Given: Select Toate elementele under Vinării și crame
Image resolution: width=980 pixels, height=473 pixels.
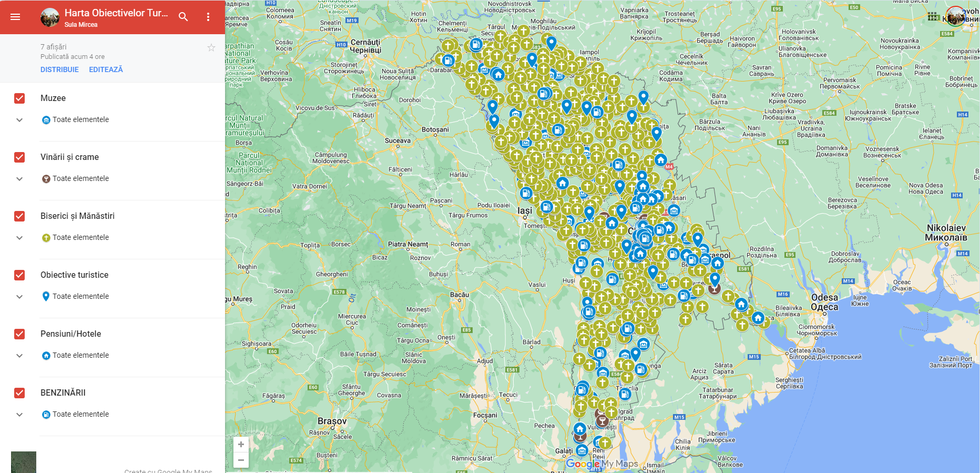Looking at the screenshot, I should click(80, 179).
